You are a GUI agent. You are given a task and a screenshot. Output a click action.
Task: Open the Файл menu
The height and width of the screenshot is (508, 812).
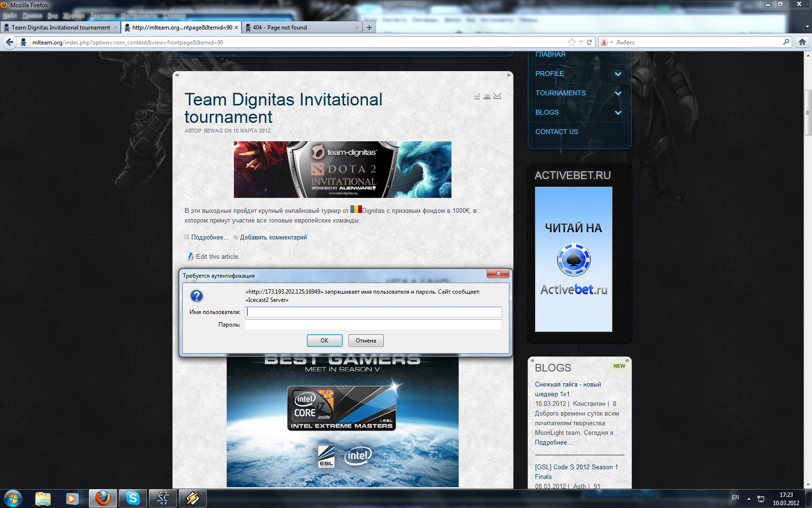point(10,16)
